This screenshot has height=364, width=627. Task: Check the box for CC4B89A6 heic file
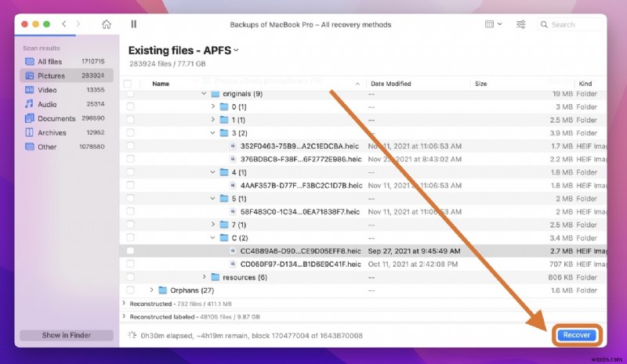(x=130, y=251)
